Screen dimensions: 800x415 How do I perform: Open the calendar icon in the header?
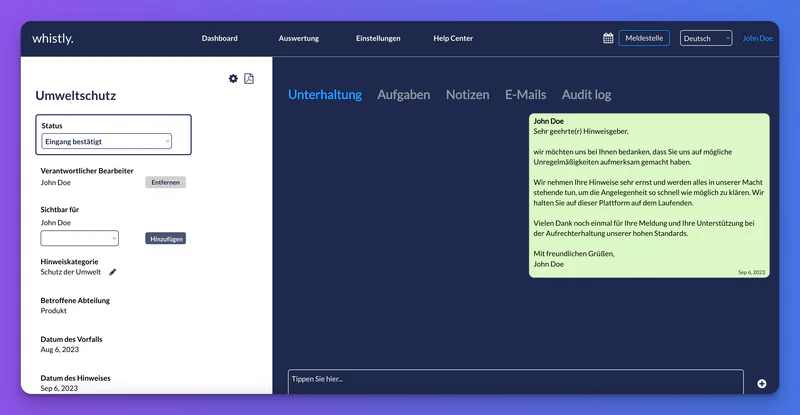click(x=608, y=38)
